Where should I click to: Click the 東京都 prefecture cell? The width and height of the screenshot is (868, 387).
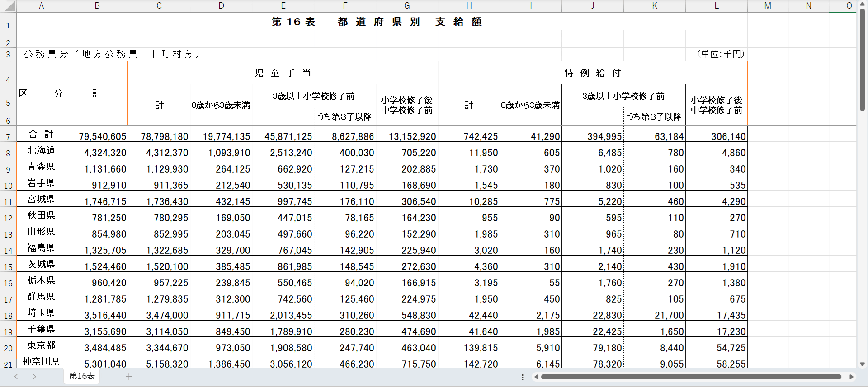[41, 345]
